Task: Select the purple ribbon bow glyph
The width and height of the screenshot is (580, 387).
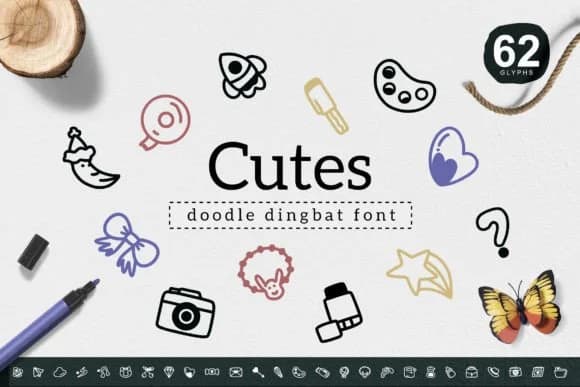Action: (127, 245)
